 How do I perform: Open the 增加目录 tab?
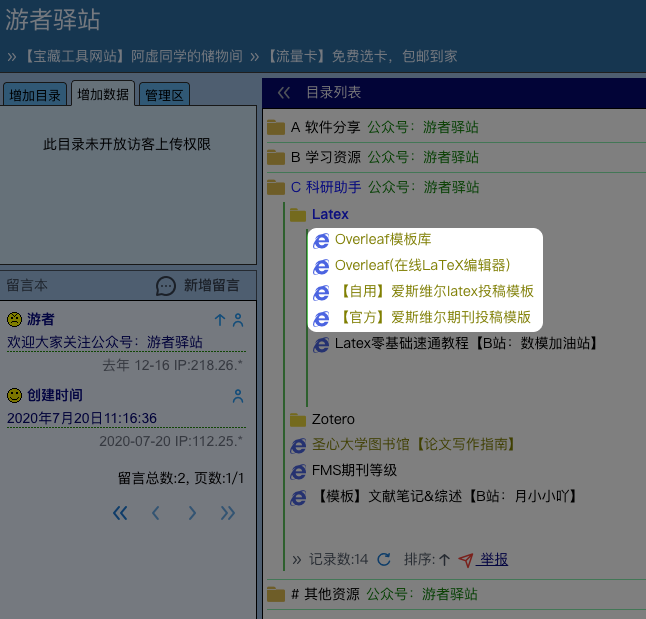coord(35,95)
